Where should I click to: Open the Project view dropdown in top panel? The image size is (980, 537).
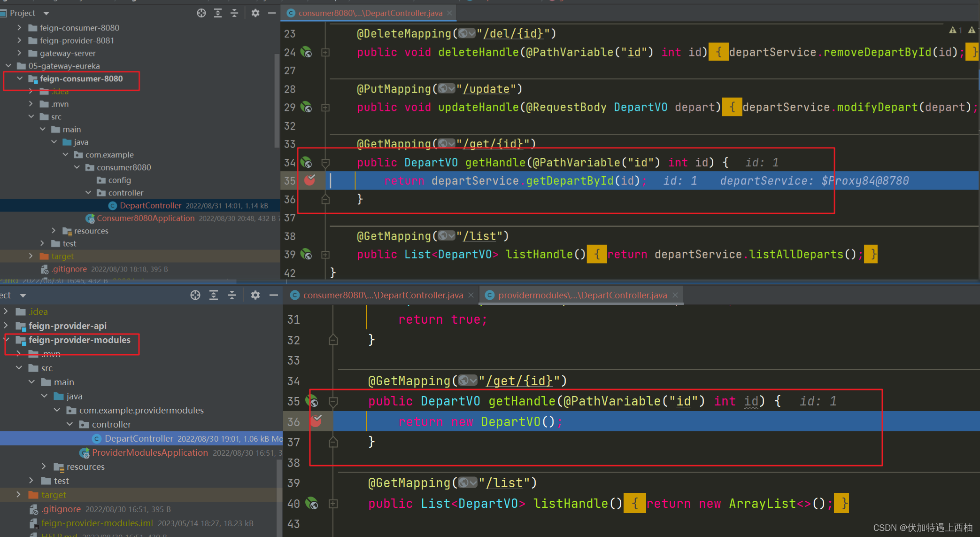pos(46,14)
